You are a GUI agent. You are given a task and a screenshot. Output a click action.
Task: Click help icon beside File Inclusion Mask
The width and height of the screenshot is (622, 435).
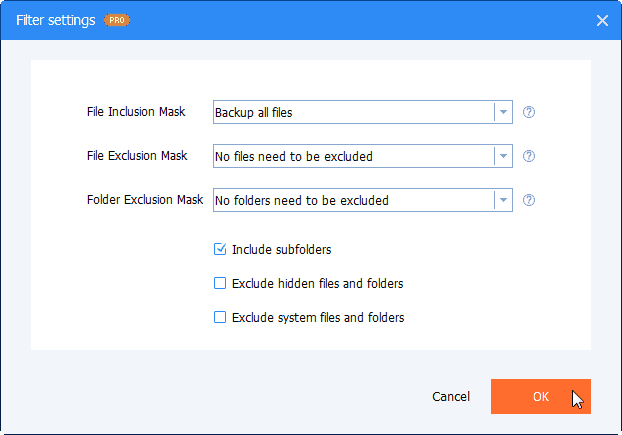click(529, 112)
